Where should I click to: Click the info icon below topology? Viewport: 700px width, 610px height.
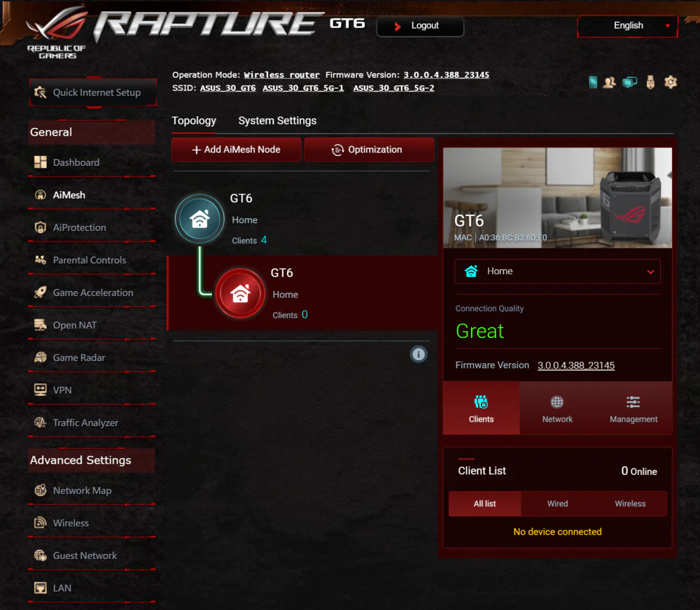(x=419, y=354)
